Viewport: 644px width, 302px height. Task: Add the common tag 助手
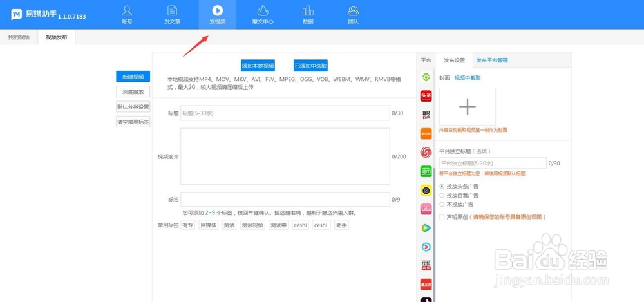(x=341, y=225)
